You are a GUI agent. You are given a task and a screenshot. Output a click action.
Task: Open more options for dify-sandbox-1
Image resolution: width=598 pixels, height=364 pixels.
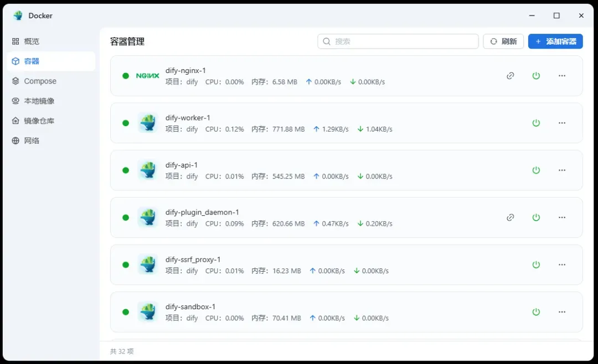[x=562, y=312]
